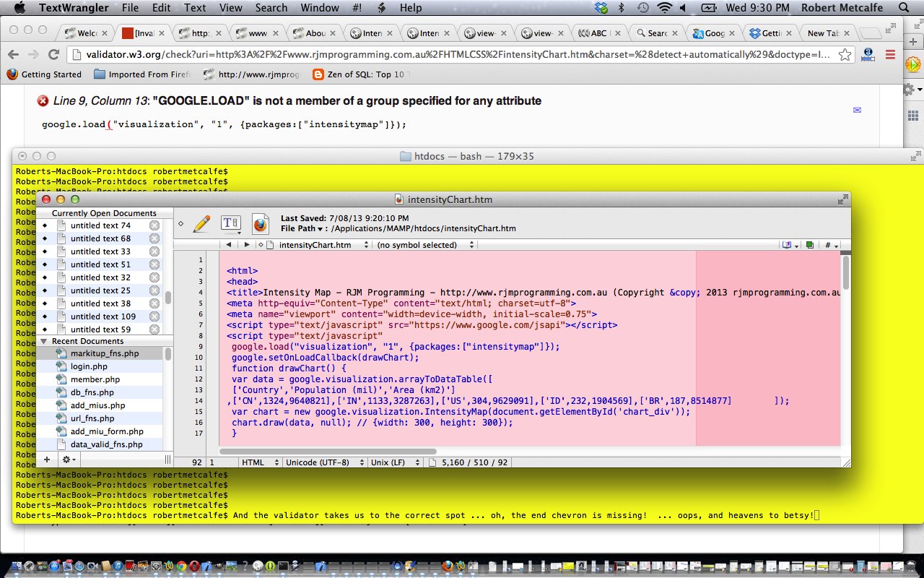Open the Window menu in the menu bar

[x=320, y=8]
